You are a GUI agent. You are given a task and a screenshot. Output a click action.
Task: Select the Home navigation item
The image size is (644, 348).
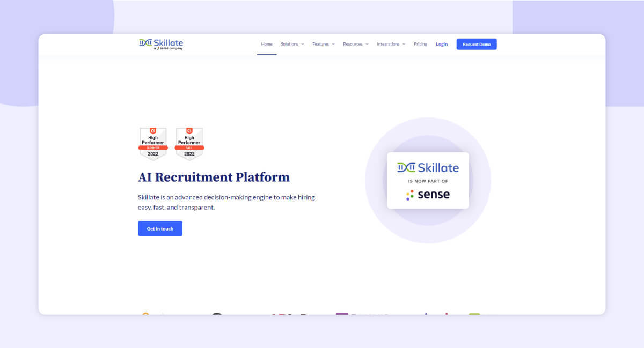click(x=266, y=44)
